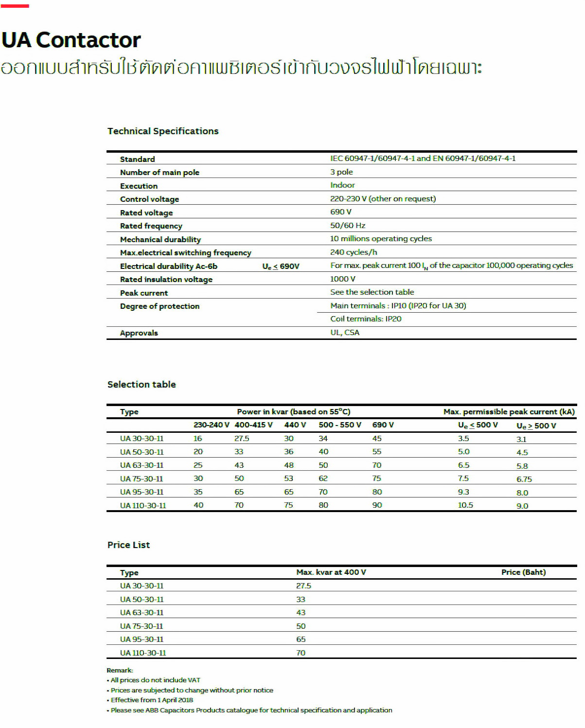
Task: Click the "Ue ≤ 500 V" column header
Action: tap(478, 425)
